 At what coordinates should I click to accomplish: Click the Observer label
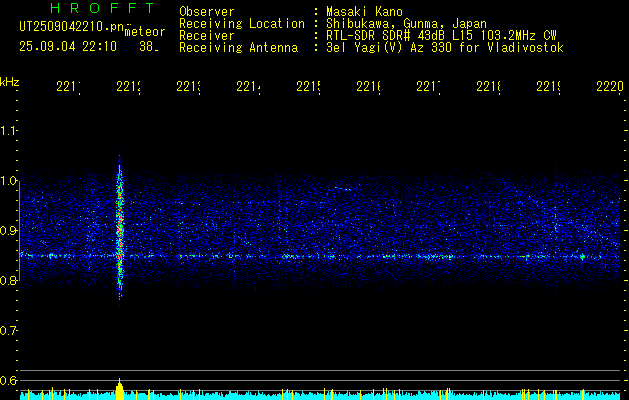[x=207, y=12]
